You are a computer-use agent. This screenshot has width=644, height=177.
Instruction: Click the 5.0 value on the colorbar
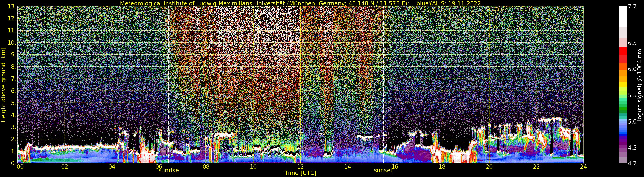pyautogui.click(x=632, y=121)
